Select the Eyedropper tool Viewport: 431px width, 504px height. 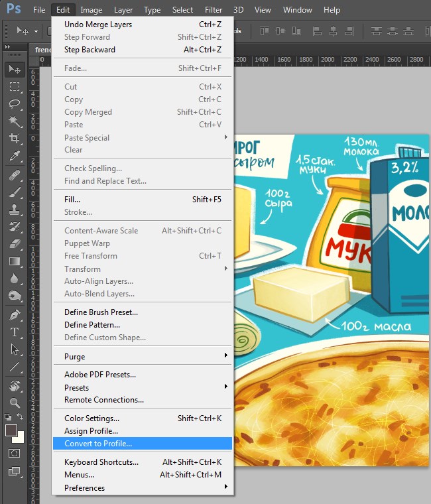tap(15, 156)
